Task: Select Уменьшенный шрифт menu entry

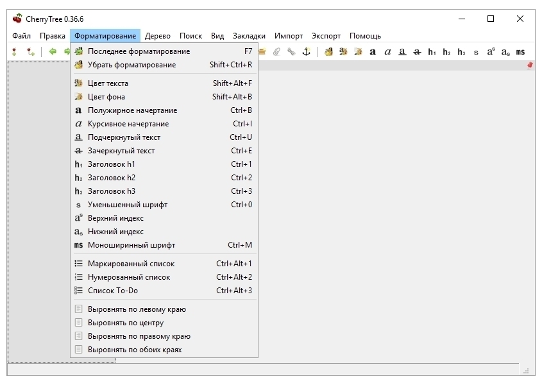Action: click(164, 205)
